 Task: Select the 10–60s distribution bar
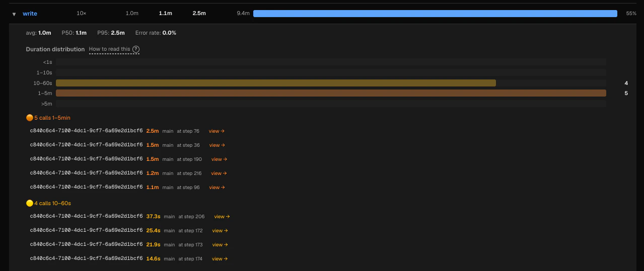click(276, 83)
